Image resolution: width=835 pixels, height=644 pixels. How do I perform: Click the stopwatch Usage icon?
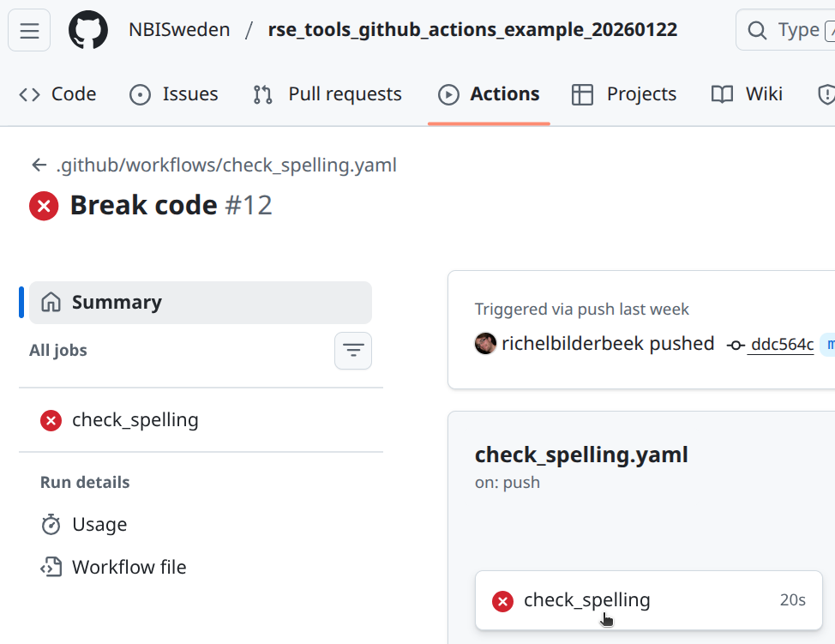(x=51, y=525)
